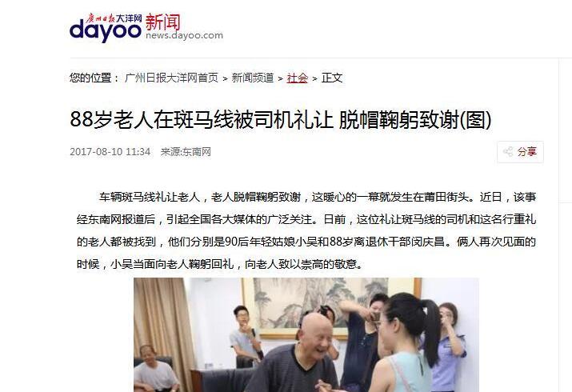The image size is (572, 392).
Task: Click the 分享 share button label
Action: pos(527,152)
